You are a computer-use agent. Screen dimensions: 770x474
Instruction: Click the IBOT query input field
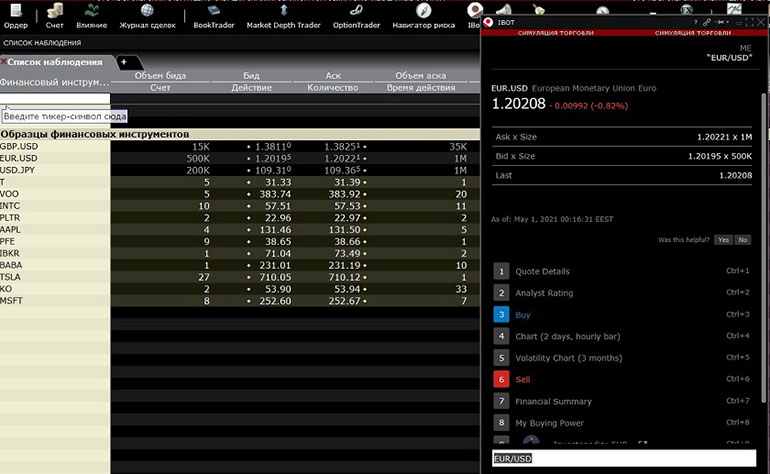tap(624, 458)
